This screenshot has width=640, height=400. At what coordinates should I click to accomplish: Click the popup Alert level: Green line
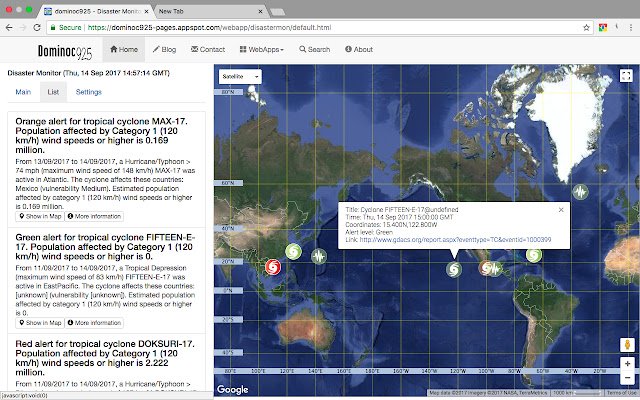click(x=369, y=232)
